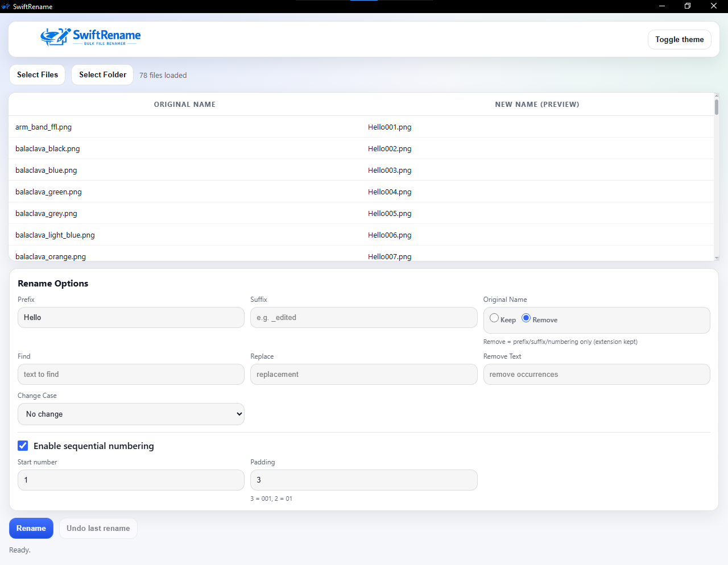Click the blue Rename button

tap(31, 528)
